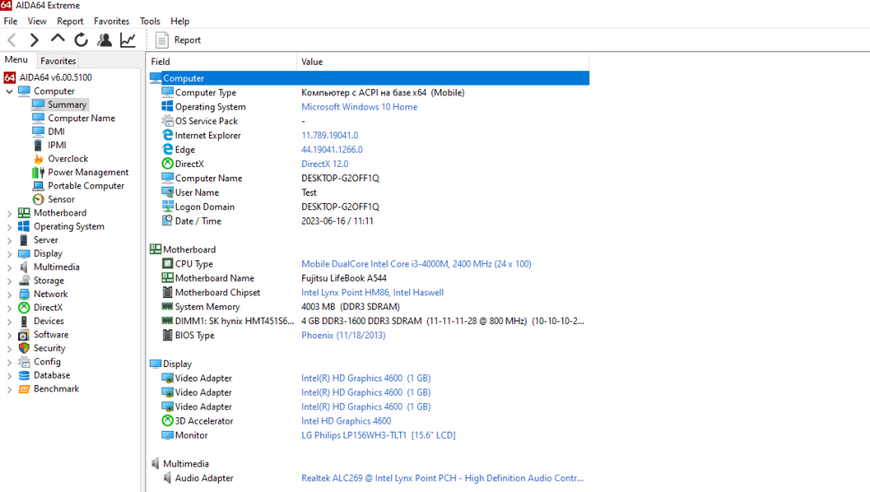
Task: Open the Portable Computer laptop icon item
Action: pyautogui.click(x=38, y=186)
